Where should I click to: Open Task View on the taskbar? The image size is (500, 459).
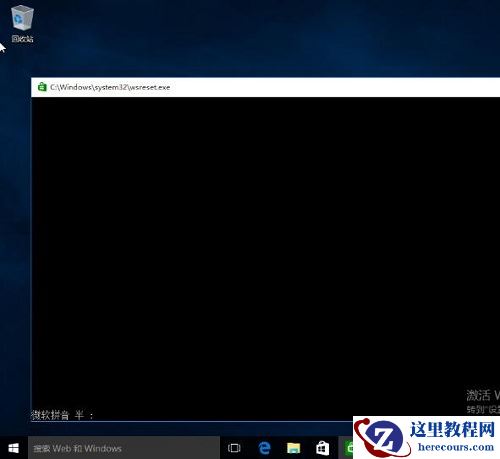(234, 448)
